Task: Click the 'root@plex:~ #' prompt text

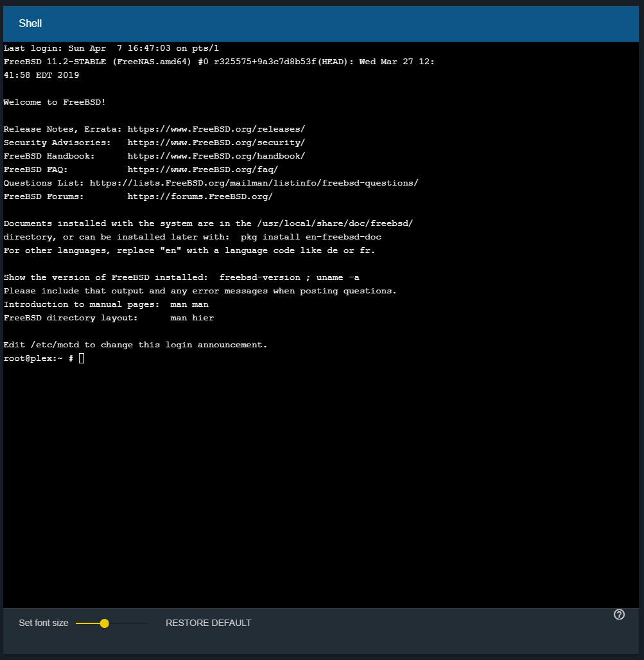Action: point(39,358)
